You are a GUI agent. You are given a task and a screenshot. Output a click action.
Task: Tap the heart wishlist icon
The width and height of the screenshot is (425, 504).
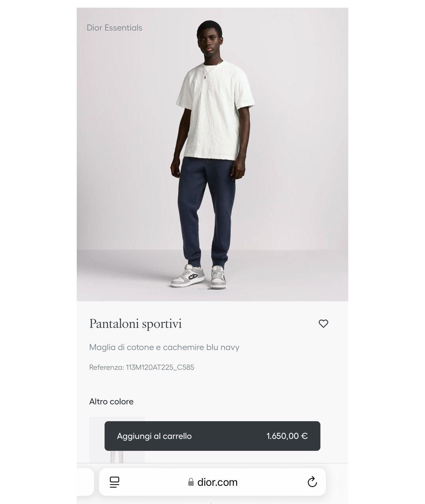323,324
